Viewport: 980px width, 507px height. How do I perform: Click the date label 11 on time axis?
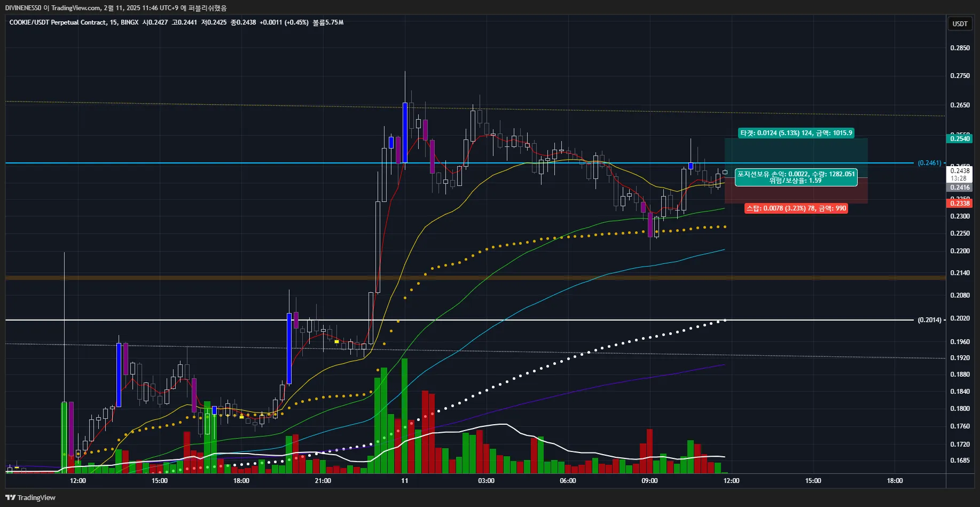pyautogui.click(x=404, y=481)
